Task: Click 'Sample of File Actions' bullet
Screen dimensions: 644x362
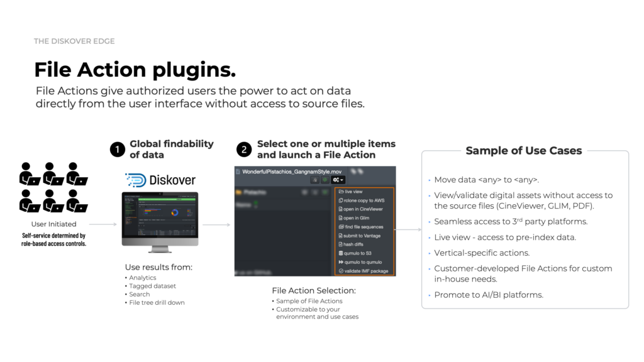Action: pyautogui.click(x=309, y=301)
